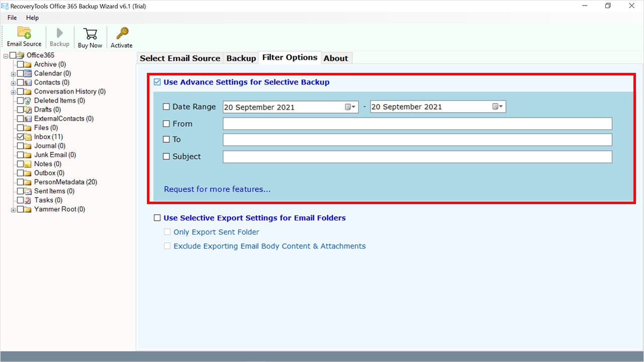Open the Help menu
The image size is (644, 362).
[x=32, y=18]
